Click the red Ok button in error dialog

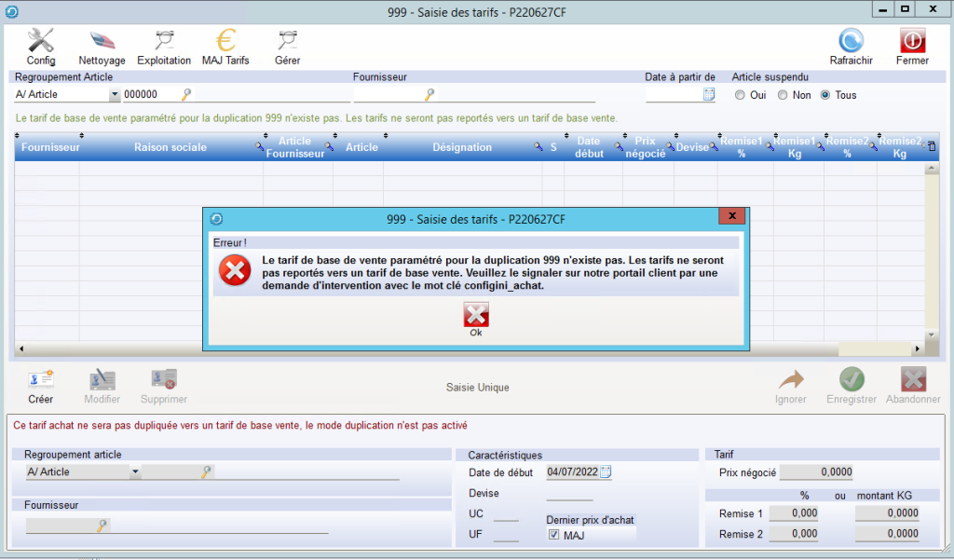476,316
